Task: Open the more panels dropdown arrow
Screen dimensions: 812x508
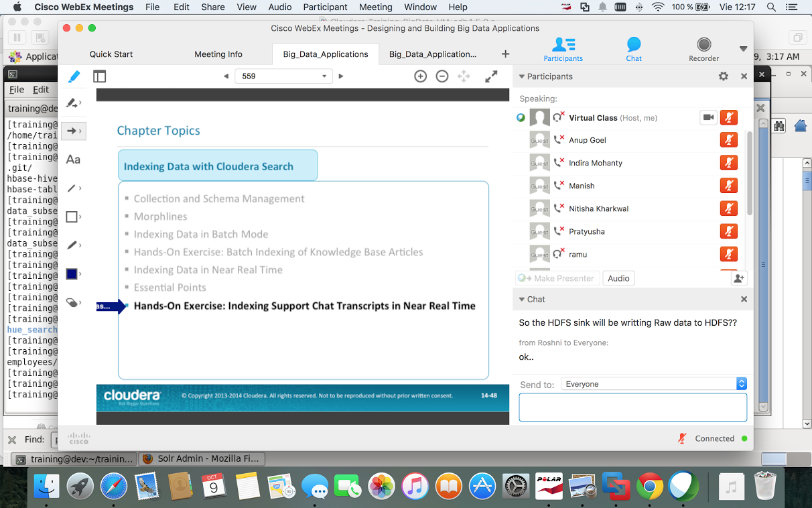Action: 743,49
